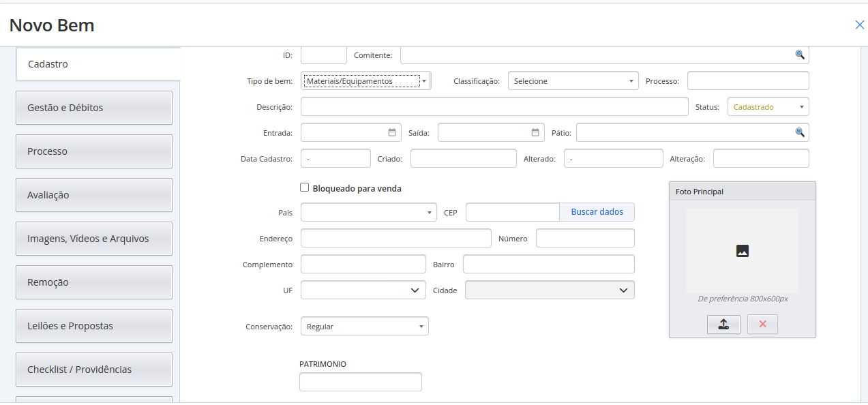Viewport: 868px width, 405px height.
Task: Open the Saída calendar picker icon
Action: pyautogui.click(x=535, y=133)
